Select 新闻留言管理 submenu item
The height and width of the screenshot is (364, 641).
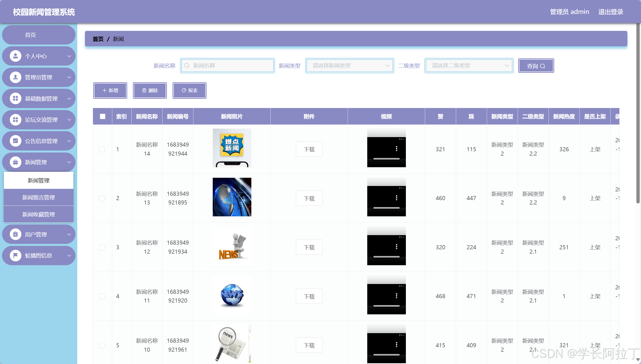pyautogui.click(x=39, y=197)
